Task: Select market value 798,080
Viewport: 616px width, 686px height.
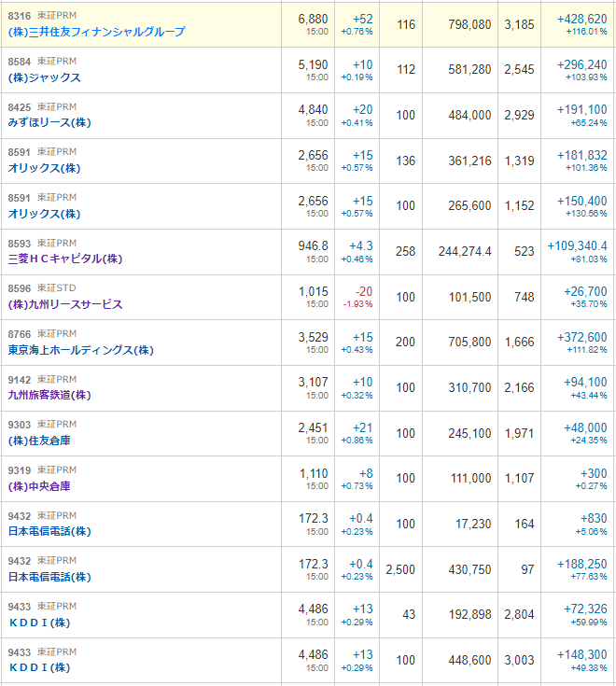Action: click(x=469, y=24)
